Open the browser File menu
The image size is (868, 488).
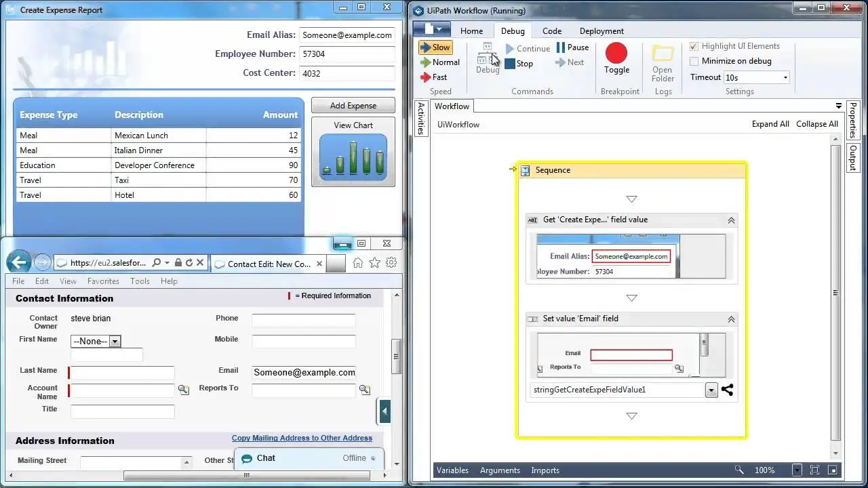pyautogui.click(x=18, y=281)
